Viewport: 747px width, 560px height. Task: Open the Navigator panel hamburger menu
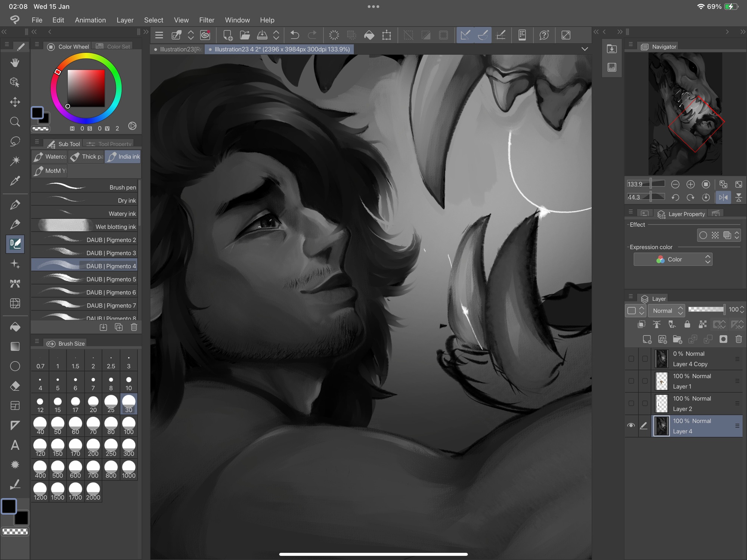pyautogui.click(x=631, y=44)
